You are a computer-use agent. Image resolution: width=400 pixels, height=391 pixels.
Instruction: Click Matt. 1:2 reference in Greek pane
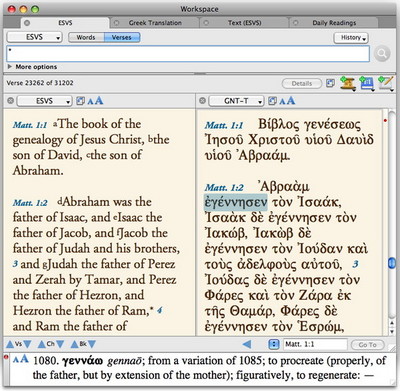[224, 188]
